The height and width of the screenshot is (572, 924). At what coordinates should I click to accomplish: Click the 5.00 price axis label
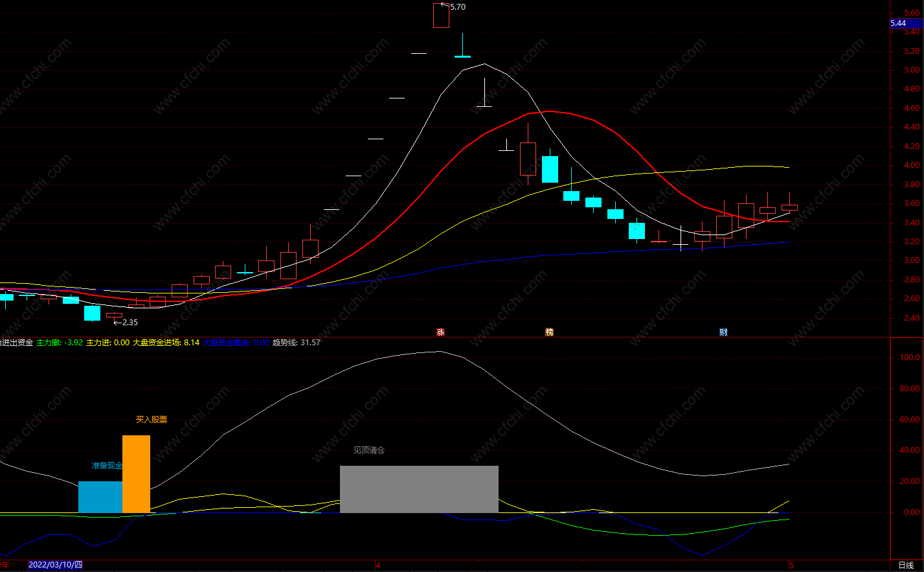pos(912,70)
